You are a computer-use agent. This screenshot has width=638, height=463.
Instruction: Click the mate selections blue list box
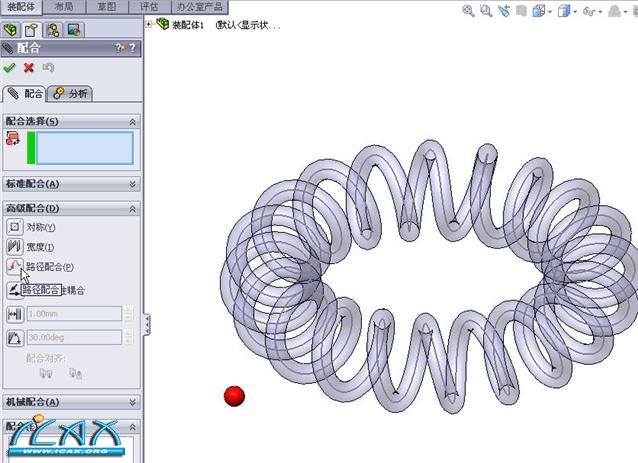point(85,148)
